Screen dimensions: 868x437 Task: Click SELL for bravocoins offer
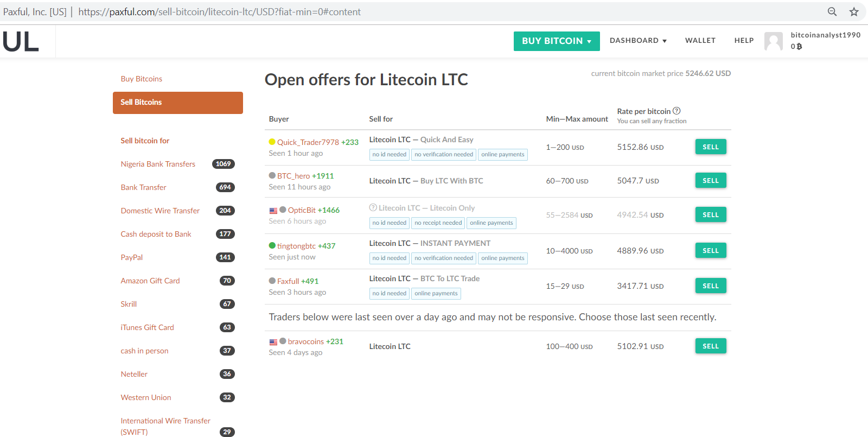point(711,346)
